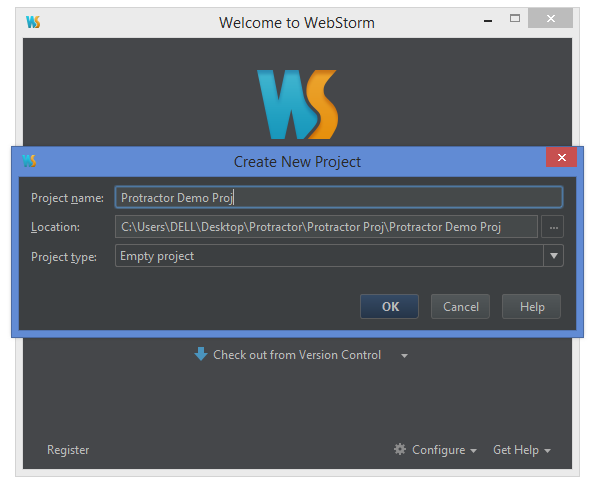Screen dimensions: 597x487
Task: Select Check out from Version Control
Action: pos(297,355)
